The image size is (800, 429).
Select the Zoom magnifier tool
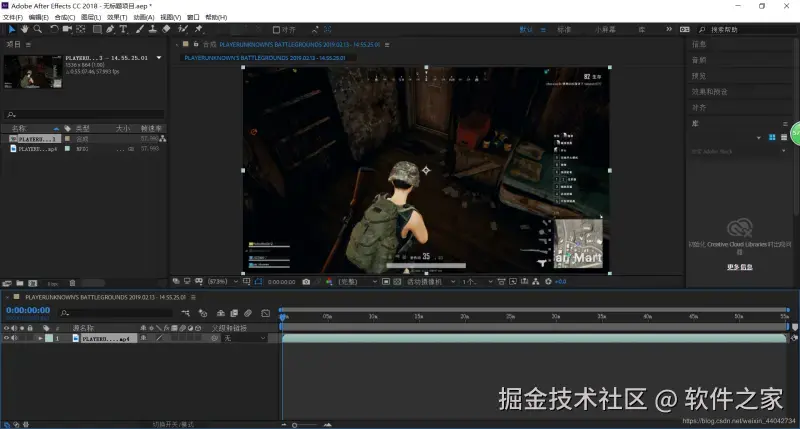(38, 29)
